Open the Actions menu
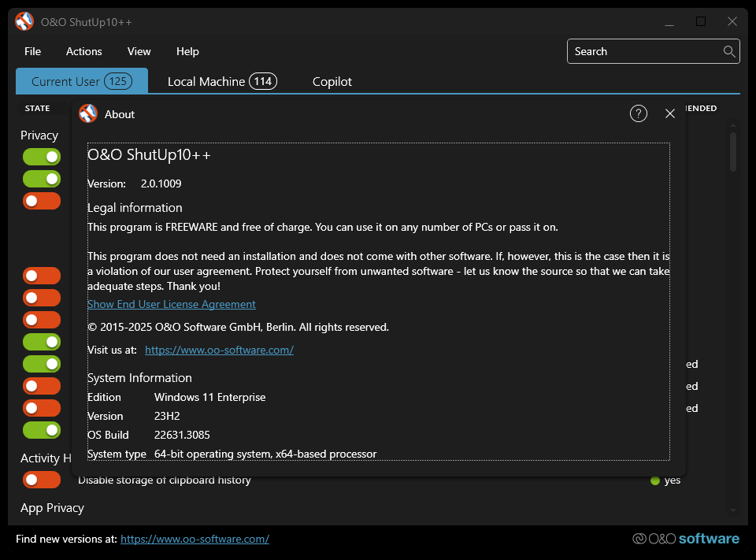Viewport: 756px width, 560px height. pyautogui.click(x=84, y=51)
